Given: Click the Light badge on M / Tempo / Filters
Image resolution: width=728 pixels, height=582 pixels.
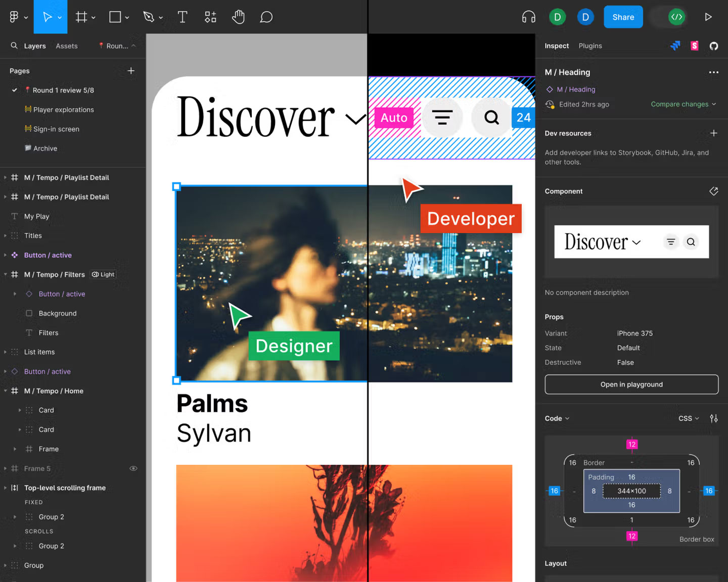Looking at the screenshot, I should click(103, 274).
